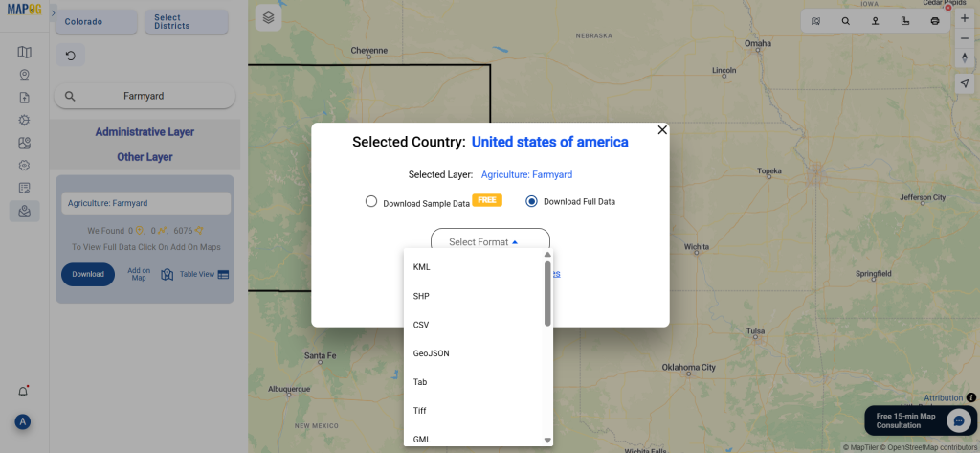The image size is (980, 453).
Task: Open the map layers stack icon
Action: 268,18
